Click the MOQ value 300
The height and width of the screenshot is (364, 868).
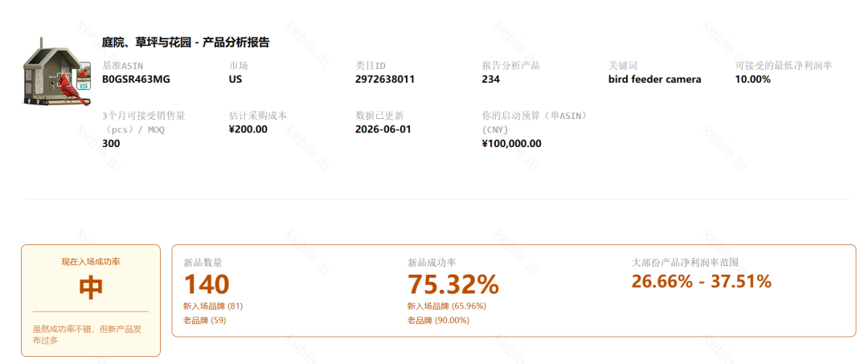(x=111, y=143)
